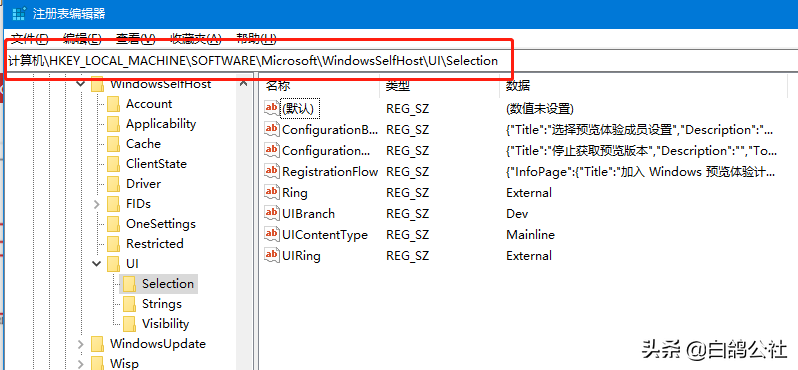Click the UI folder icon
The image size is (798, 370).
pyautogui.click(x=113, y=264)
